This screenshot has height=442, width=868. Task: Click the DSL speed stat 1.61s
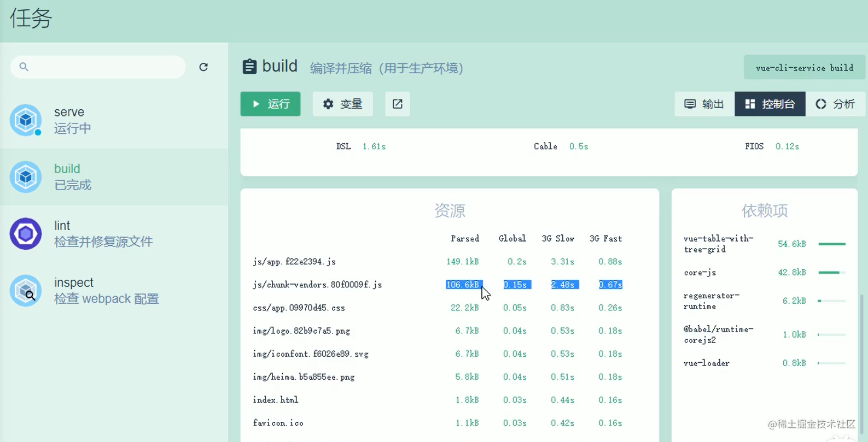point(374,146)
